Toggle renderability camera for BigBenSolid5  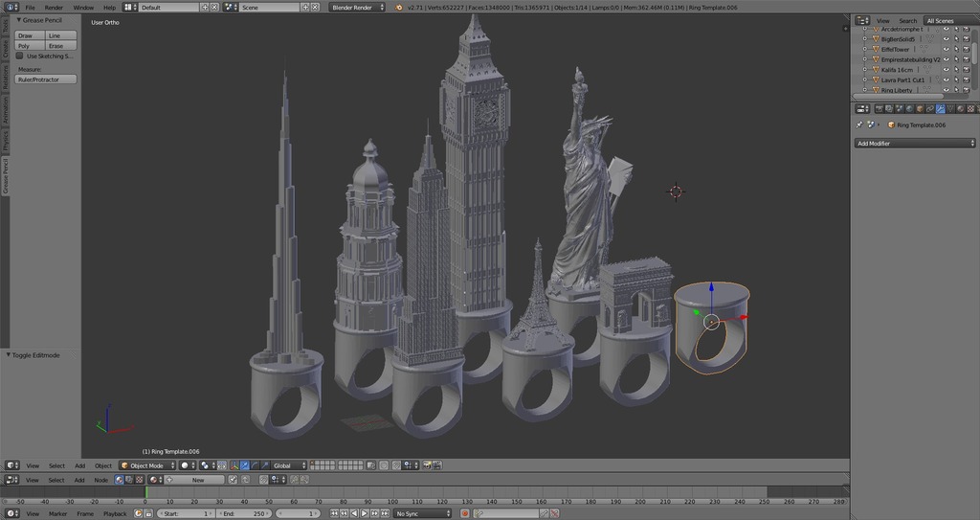tap(967, 39)
